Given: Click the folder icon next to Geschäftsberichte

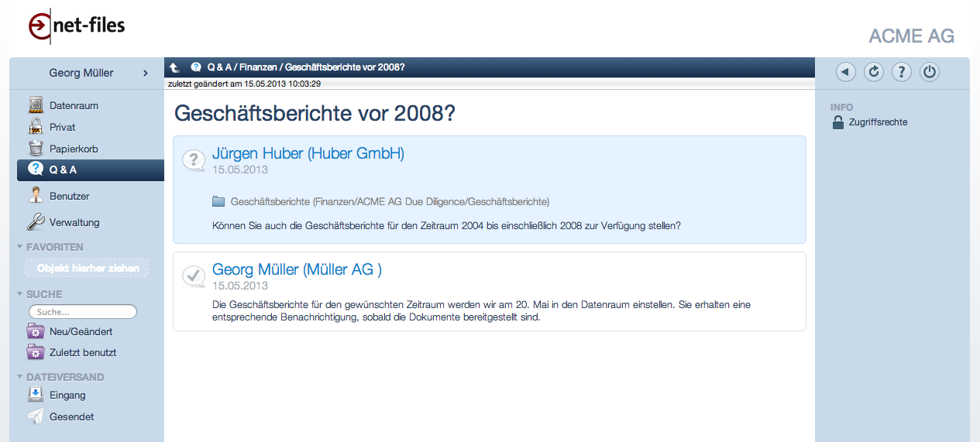Looking at the screenshot, I should pos(218,201).
